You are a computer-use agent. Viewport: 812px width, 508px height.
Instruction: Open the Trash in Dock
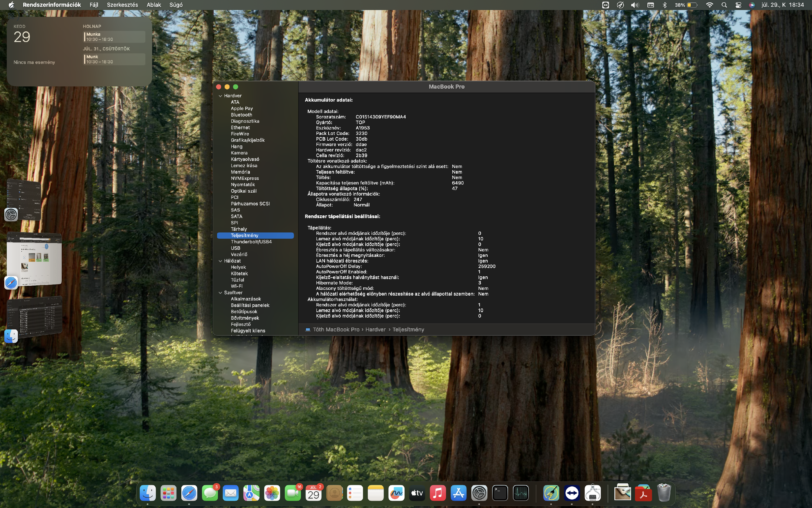tap(664, 493)
